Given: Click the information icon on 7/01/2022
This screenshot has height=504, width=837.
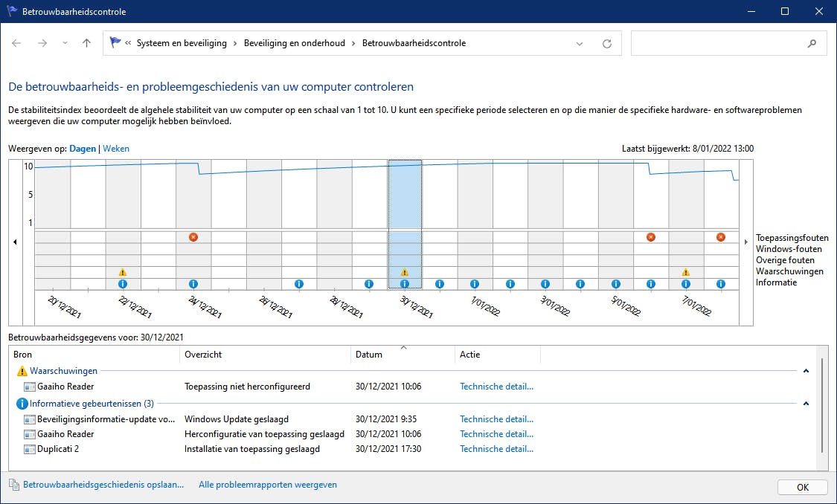Looking at the screenshot, I should pyautogui.click(x=686, y=284).
